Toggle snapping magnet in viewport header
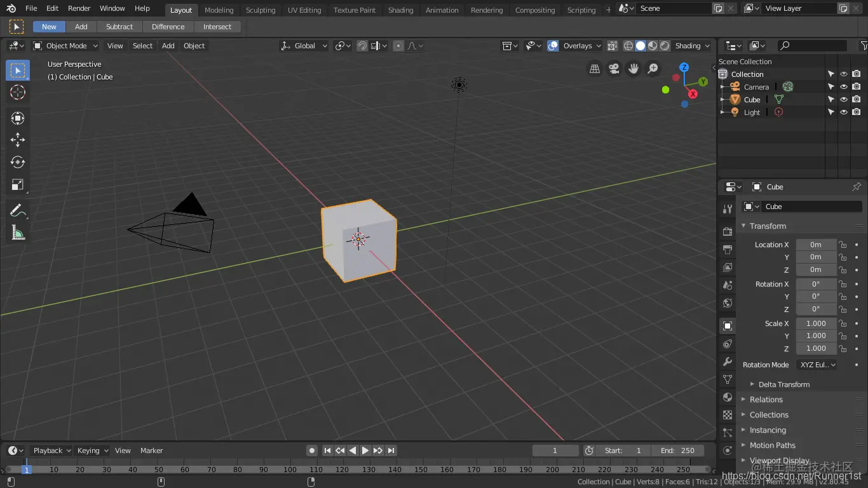 pyautogui.click(x=362, y=46)
